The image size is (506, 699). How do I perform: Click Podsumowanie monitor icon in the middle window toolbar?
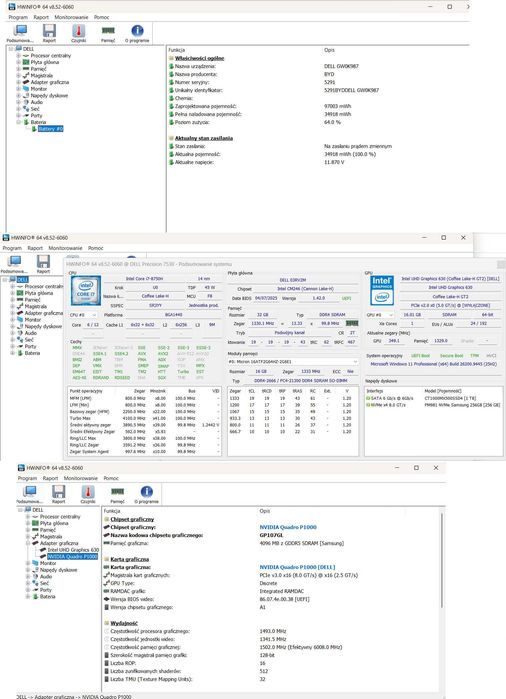(14, 263)
